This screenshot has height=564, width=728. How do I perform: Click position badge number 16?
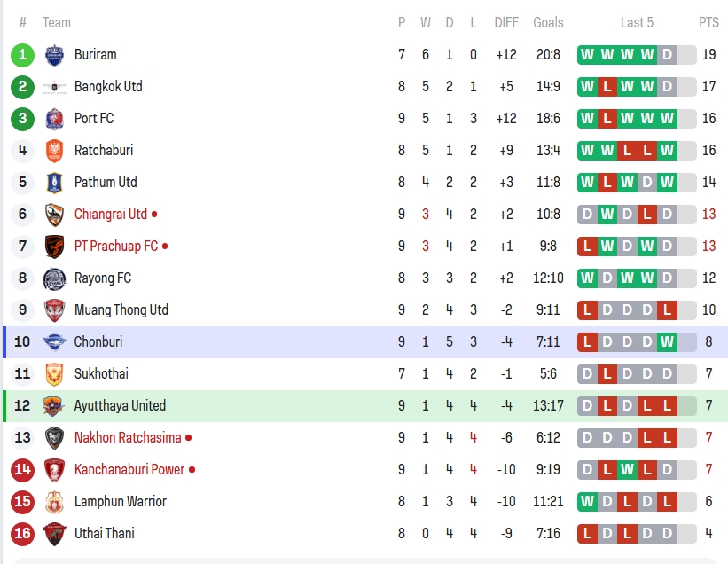tap(22, 534)
